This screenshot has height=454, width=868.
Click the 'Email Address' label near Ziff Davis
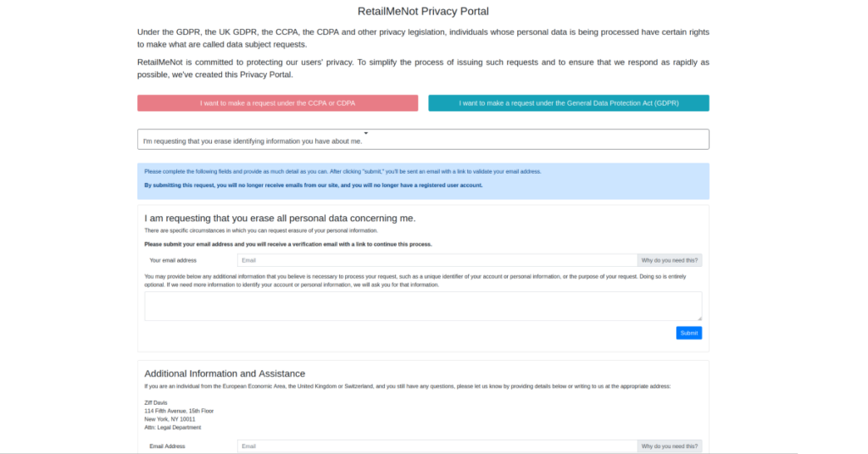coord(167,446)
